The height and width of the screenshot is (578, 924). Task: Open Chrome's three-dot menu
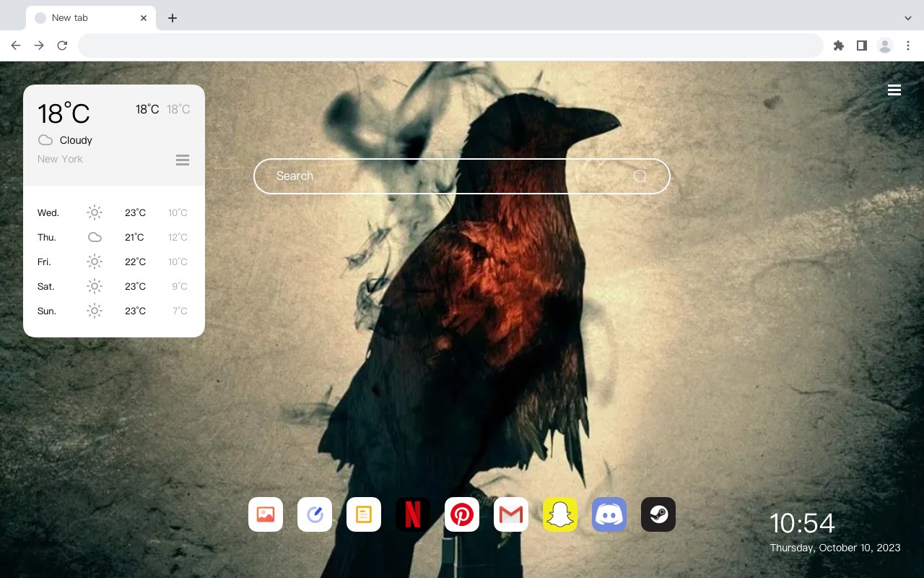[908, 46]
